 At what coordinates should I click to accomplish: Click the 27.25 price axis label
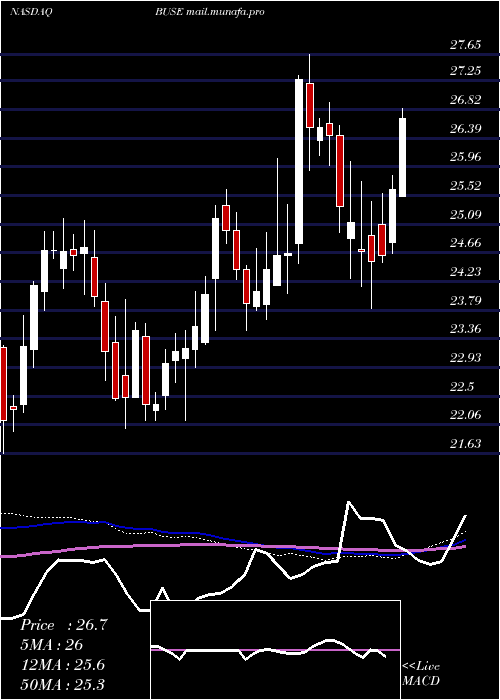[x=465, y=71]
